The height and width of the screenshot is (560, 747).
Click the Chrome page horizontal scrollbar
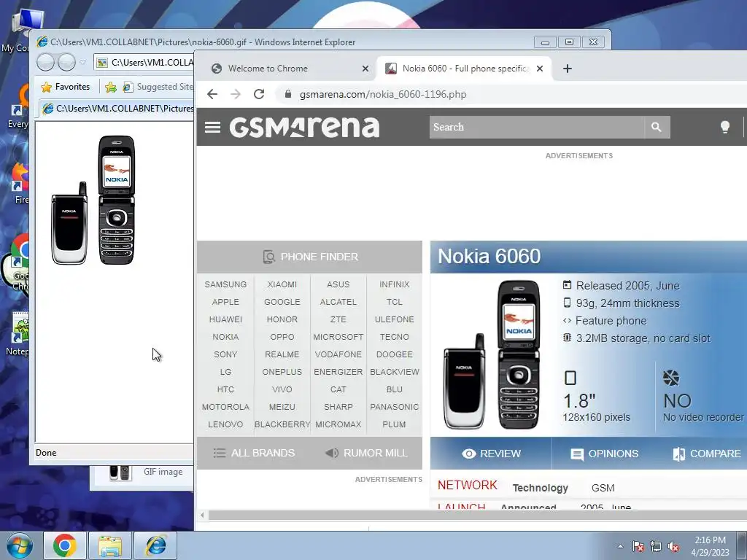pyautogui.click(x=477, y=515)
